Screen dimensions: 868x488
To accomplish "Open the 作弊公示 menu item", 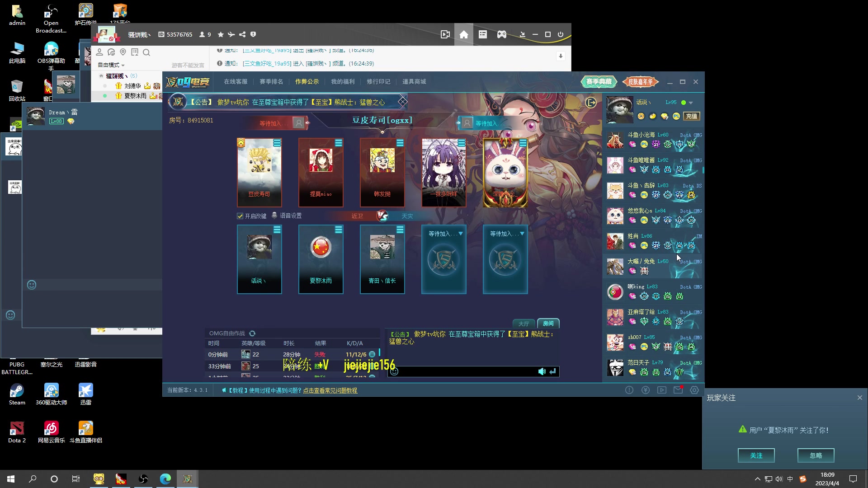I will coord(307,82).
